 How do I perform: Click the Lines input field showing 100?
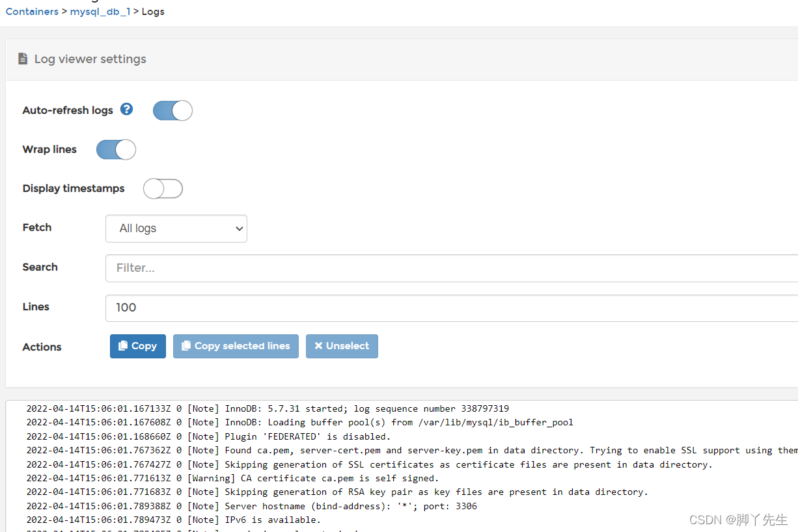pyautogui.click(x=452, y=308)
